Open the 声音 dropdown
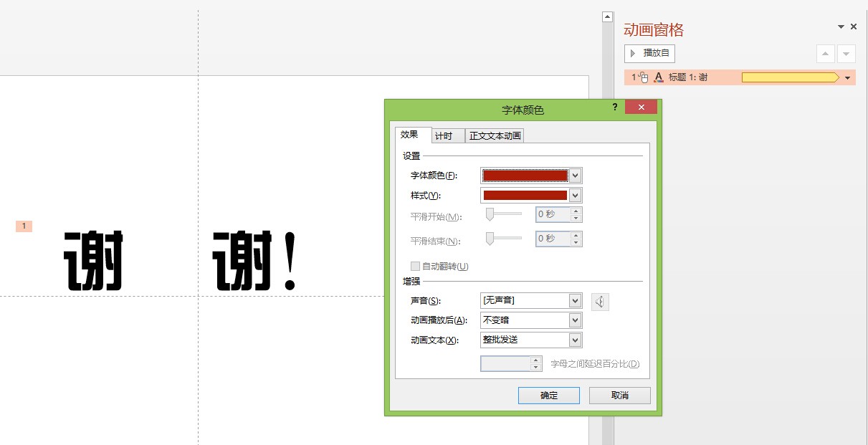Screen dimensions: 868x445 530,300
